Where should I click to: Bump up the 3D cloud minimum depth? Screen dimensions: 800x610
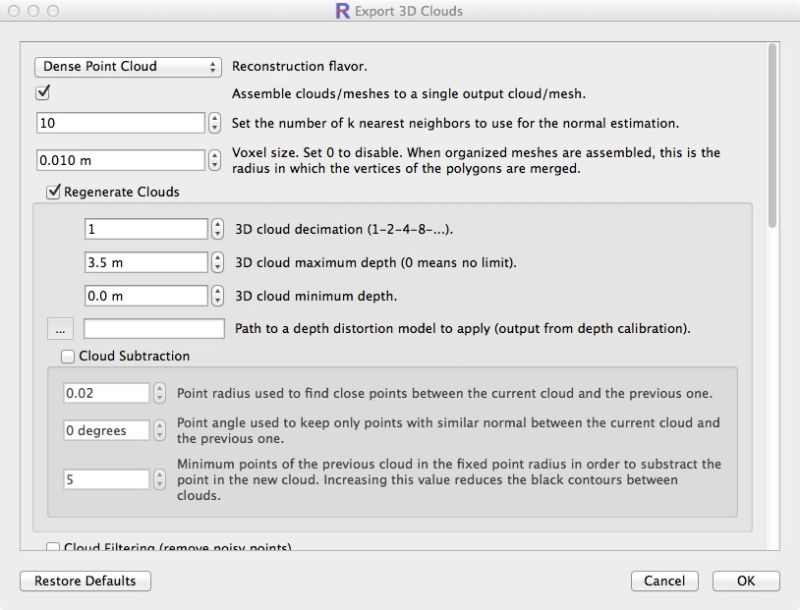pos(218,291)
